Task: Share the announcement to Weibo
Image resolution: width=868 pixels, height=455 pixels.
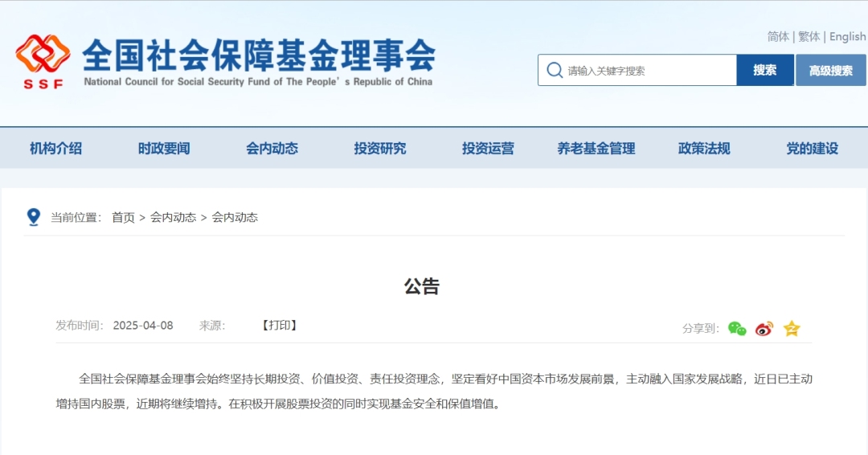Action: (764, 328)
